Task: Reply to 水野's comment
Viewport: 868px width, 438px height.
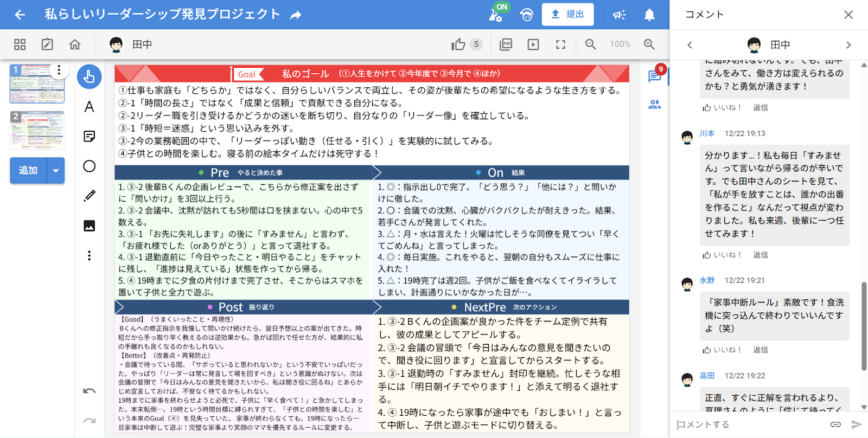Action: pos(761,350)
